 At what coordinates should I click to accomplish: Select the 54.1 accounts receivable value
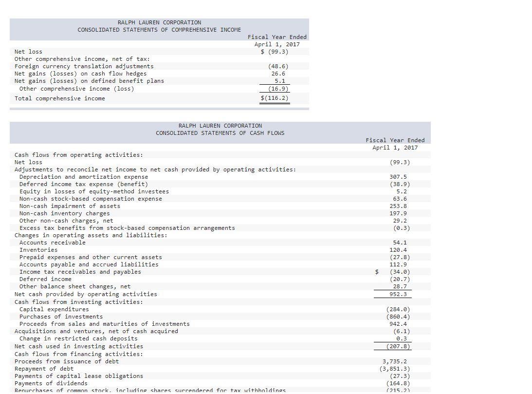point(400,243)
